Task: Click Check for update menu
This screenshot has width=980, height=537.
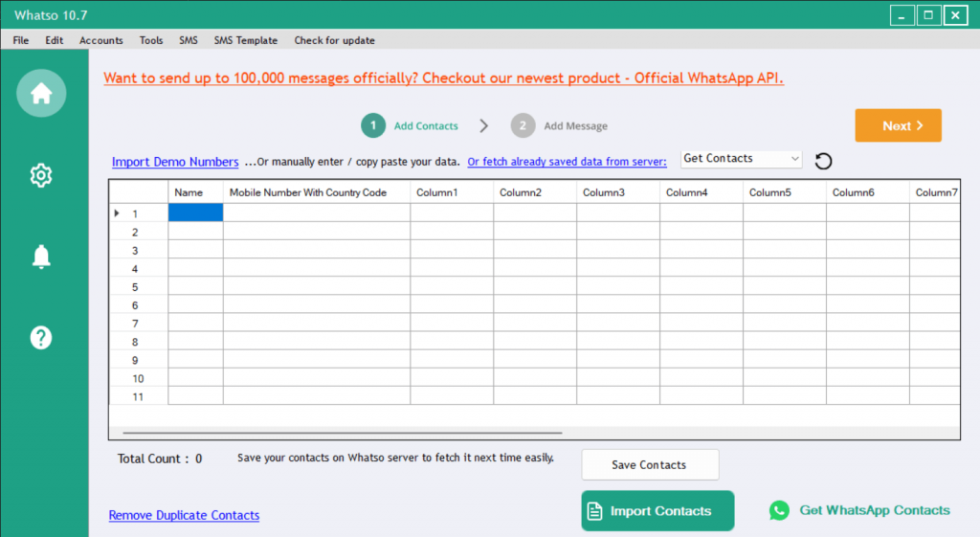Action: point(334,40)
